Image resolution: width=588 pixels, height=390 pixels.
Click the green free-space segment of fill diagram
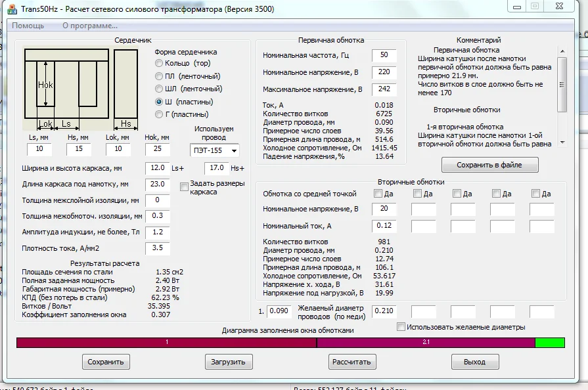pyautogui.click(x=549, y=343)
